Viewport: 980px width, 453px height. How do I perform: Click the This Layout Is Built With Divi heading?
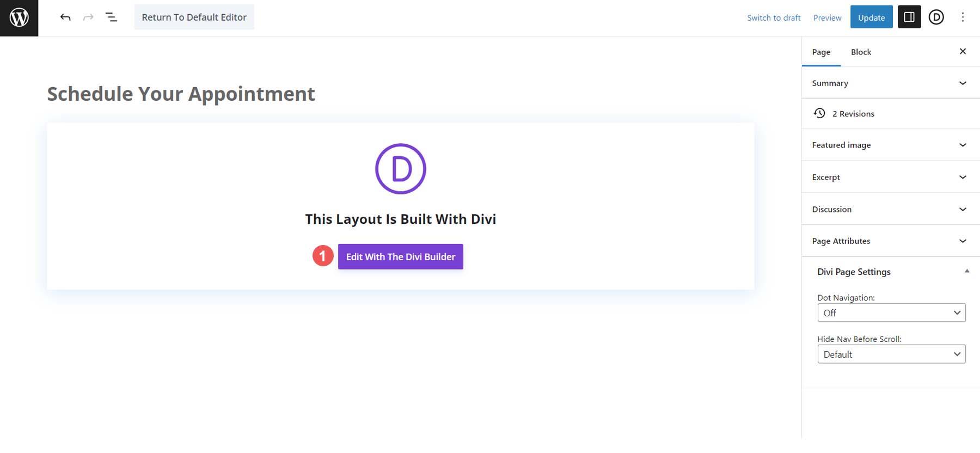tap(401, 219)
